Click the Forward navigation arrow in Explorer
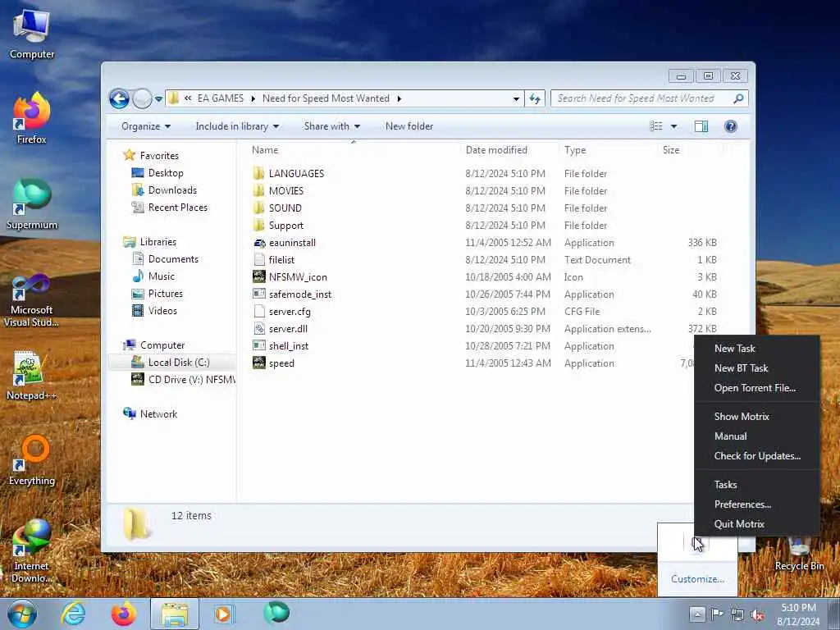This screenshot has height=630, width=840. point(142,98)
